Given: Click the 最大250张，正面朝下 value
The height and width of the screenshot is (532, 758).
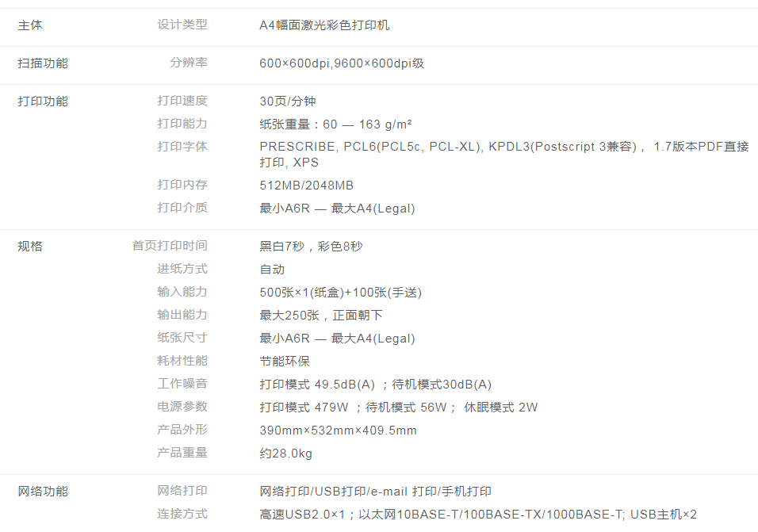Looking at the screenshot, I should click(321, 316).
